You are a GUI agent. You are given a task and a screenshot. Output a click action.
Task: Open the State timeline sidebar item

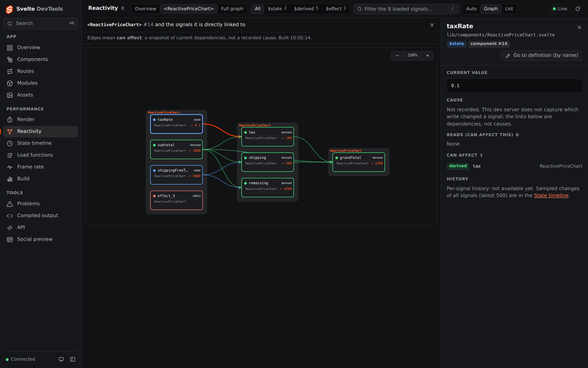coord(41,143)
